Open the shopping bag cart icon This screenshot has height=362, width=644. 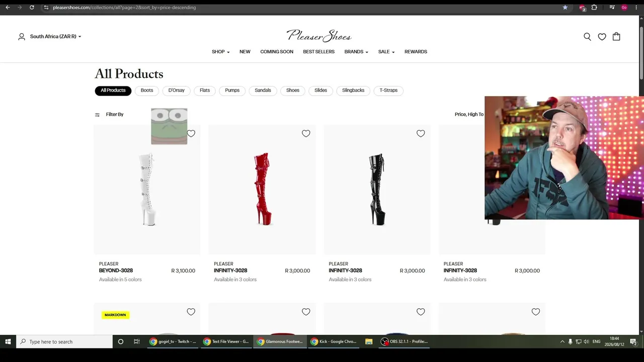tap(616, 37)
